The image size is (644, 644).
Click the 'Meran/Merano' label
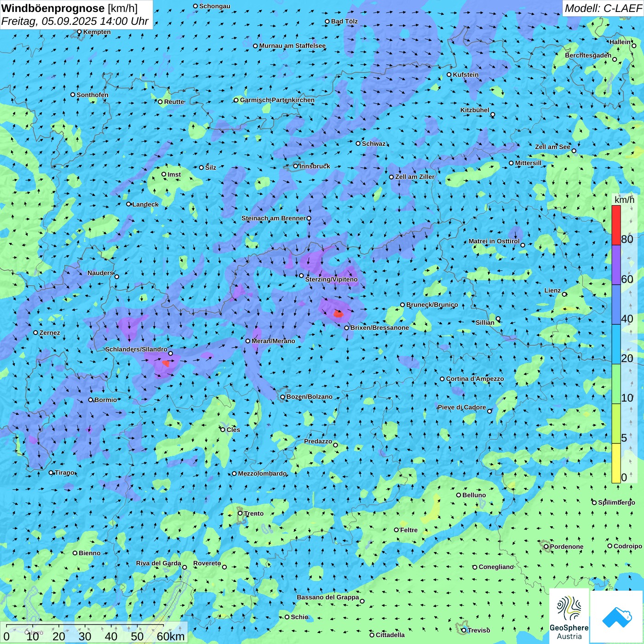click(x=273, y=341)
